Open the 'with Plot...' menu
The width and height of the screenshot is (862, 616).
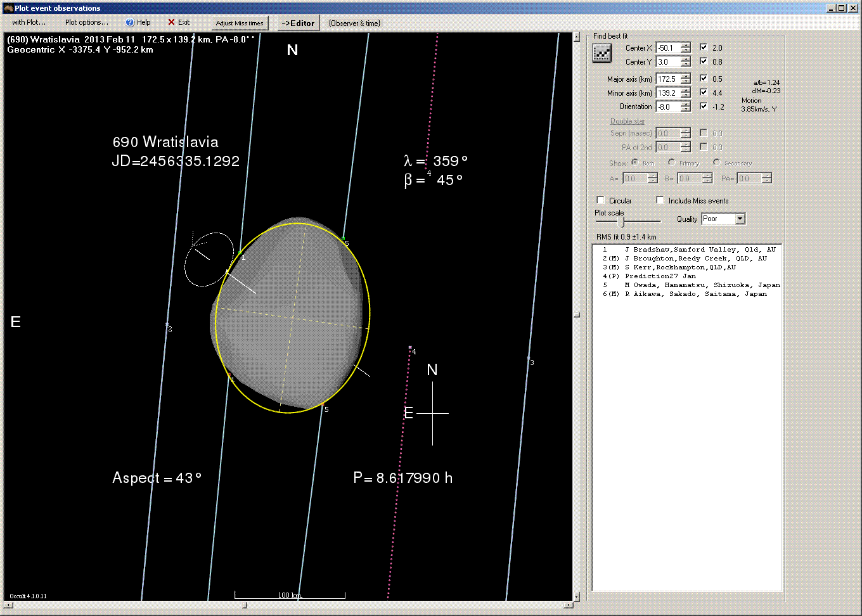tap(29, 22)
